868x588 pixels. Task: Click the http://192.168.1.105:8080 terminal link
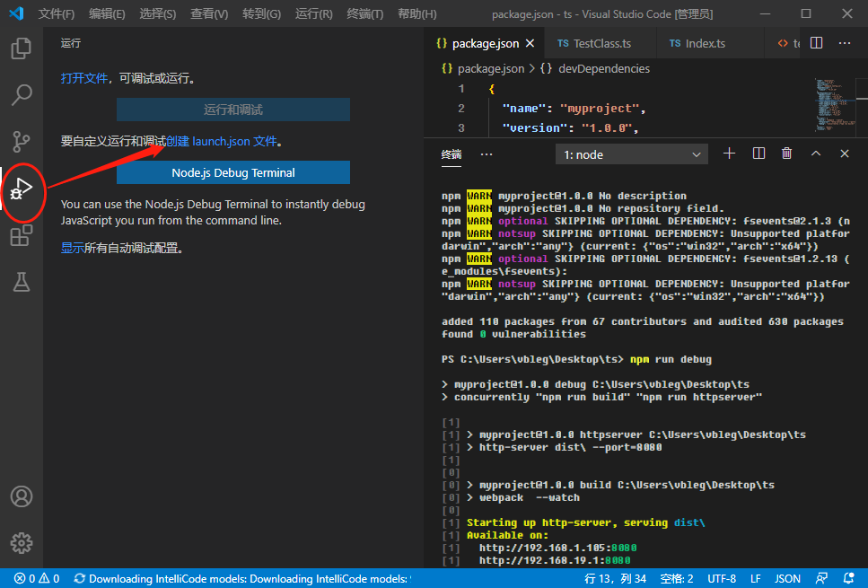click(558, 548)
